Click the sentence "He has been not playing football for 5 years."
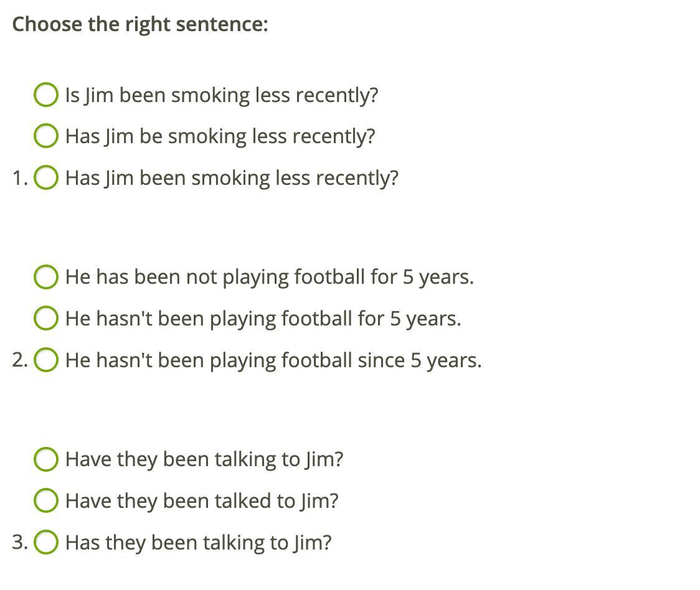700x590 pixels. pos(270,277)
